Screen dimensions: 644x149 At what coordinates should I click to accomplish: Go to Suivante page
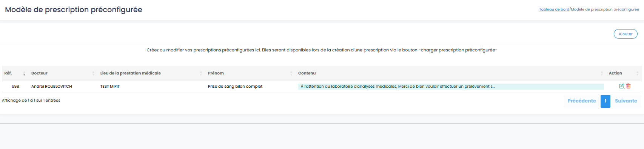(x=626, y=101)
